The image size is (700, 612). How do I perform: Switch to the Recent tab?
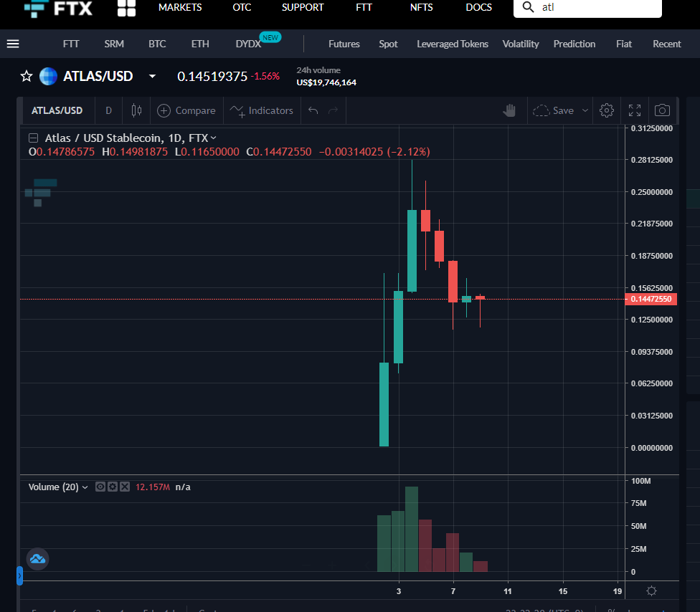pyautogui.click(x=666, y=44)
